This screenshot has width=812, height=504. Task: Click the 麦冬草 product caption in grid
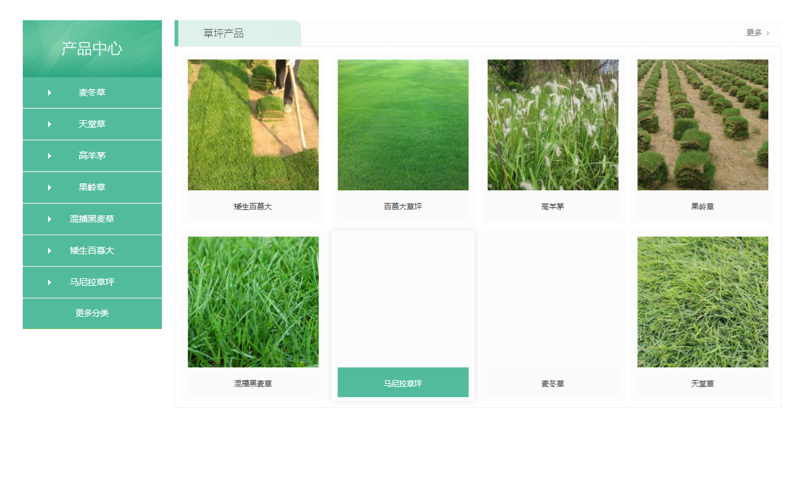(x=553, y=384)
